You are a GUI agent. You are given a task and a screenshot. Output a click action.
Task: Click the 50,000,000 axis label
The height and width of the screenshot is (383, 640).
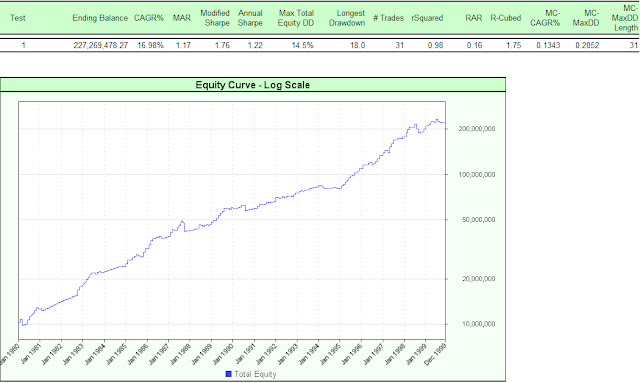pos(478,220)
